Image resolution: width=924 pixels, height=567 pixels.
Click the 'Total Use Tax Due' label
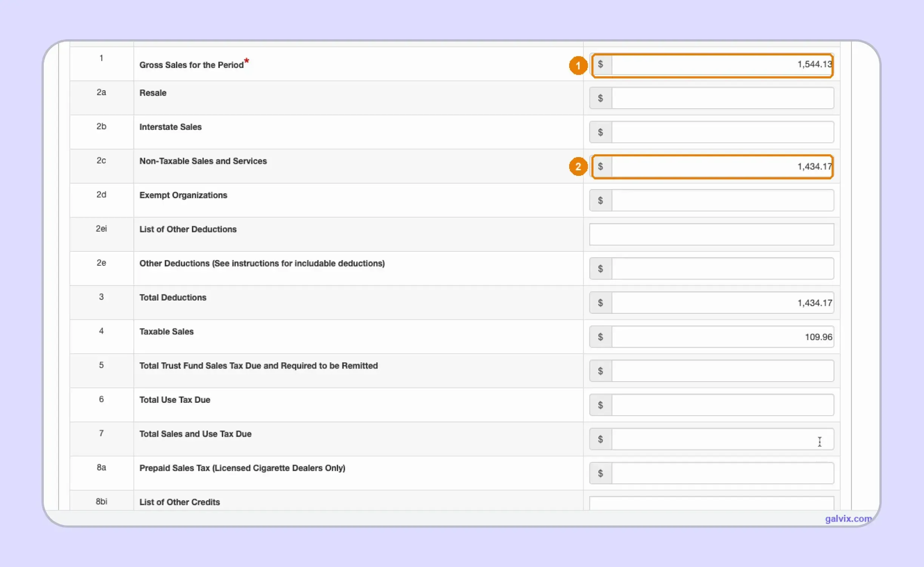click(x=175, y=400)
